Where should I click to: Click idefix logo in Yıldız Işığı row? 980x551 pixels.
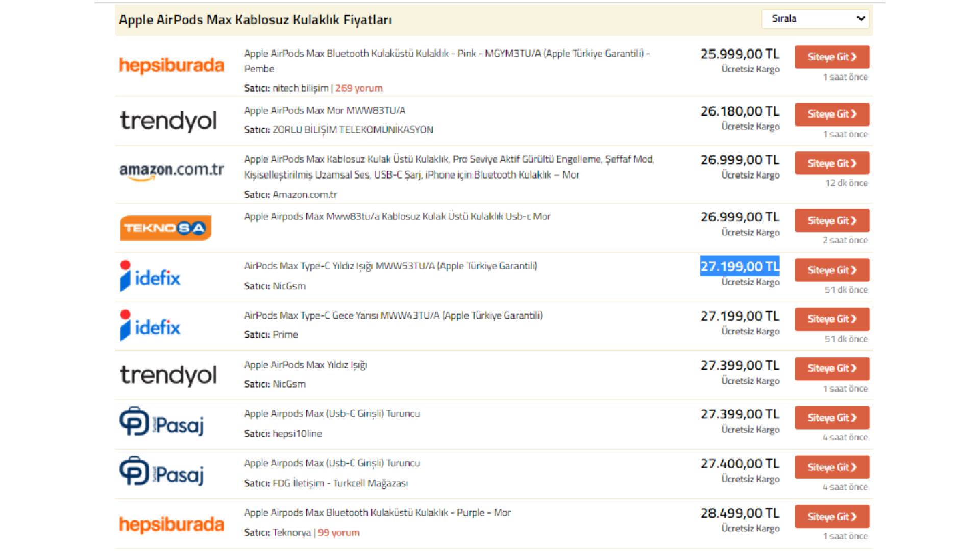150,276
